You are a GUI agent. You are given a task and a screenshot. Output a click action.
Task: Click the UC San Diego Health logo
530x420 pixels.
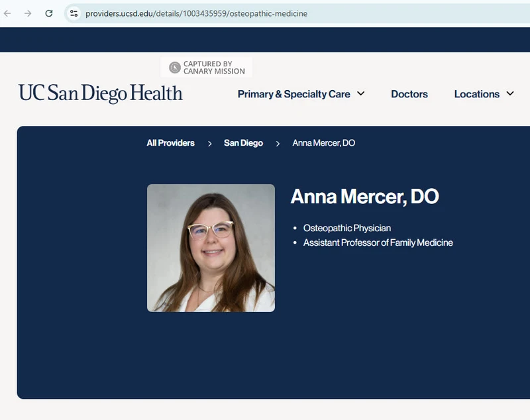click(101, 93)
